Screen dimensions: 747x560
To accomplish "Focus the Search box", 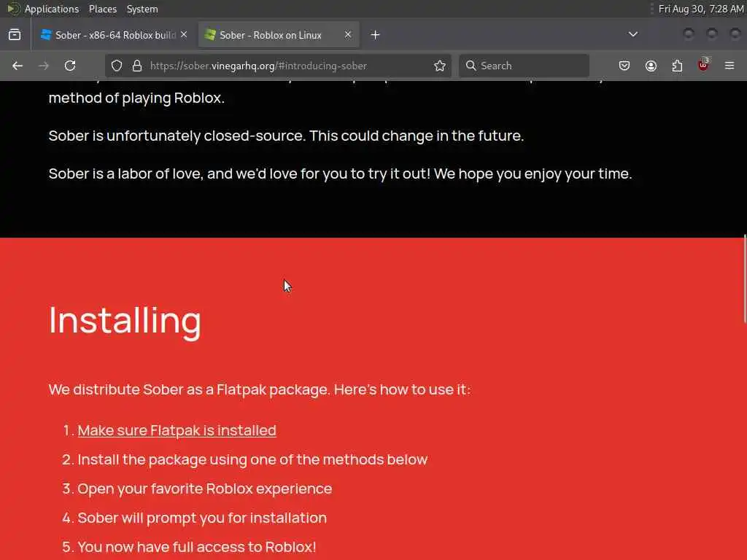I will (x=524, y=66).
